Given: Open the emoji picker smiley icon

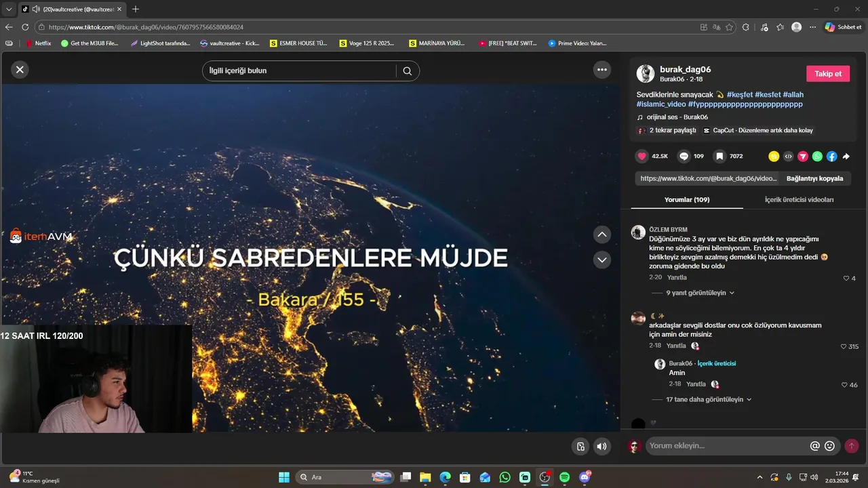Looking at the screenshot, I should click(829, 446).
